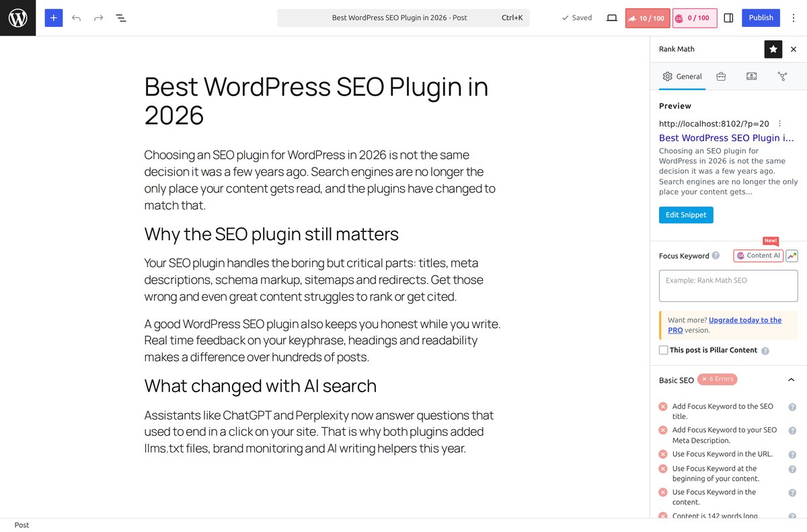Image resolution: width=807 pixels, height=532 pixels.
Task: Open the command palette title bar
Action: [x=403, y=18]
